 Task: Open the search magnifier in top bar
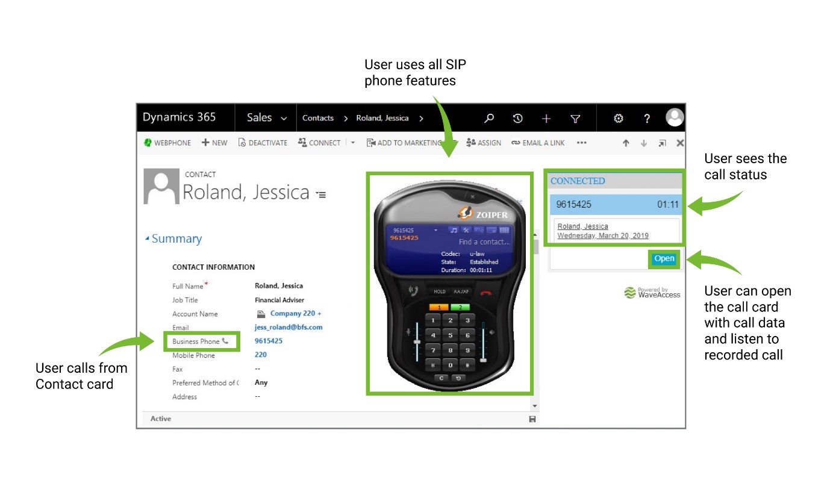coord(489,118)
